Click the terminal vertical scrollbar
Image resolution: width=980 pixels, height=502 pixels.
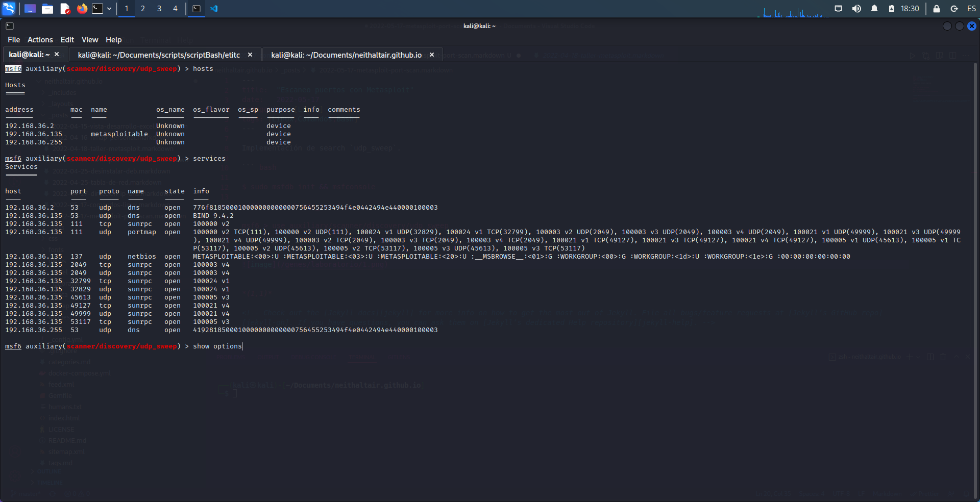tap(976, 281)
